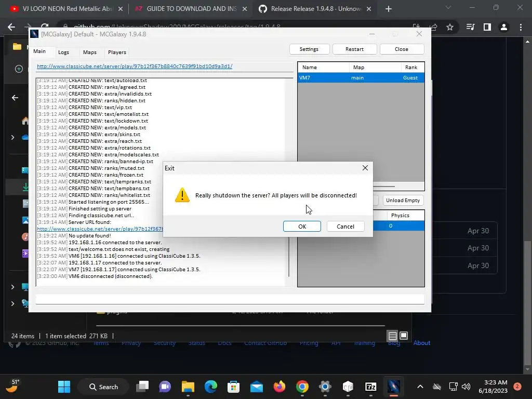This screenshot has height=399, width=532.
Task: Open volume control in system tray
Action: (x=466, y=387)
